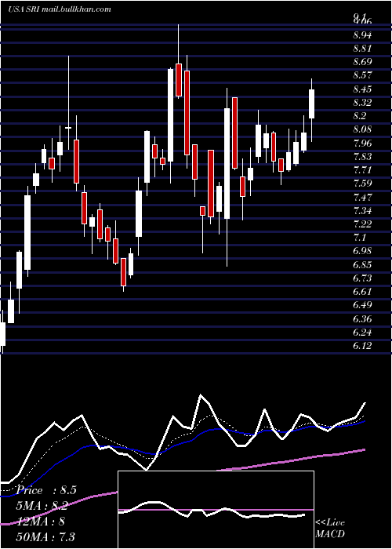Click the 6.61 price level label
Image resolution: width=392 pixels, height=549 pixels.
coord(362,292)
